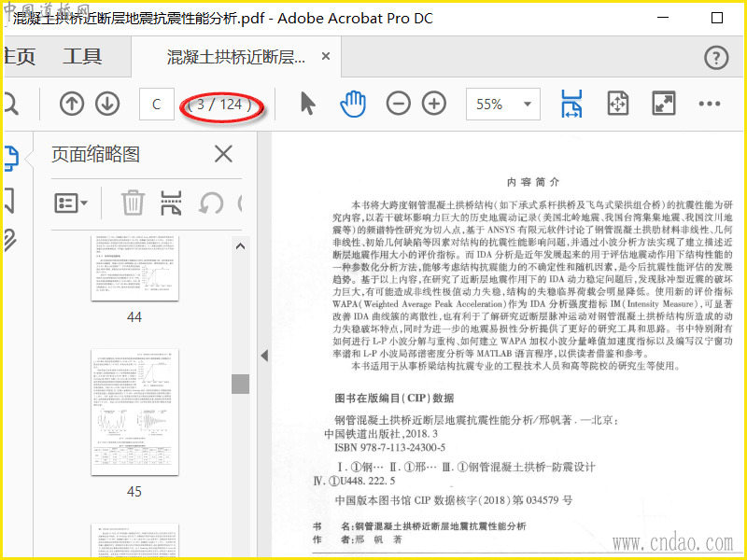Close the 混凝土拱桥近断层 document tab
This screenshot has width=747, height=560.
[x=326, y=56]
